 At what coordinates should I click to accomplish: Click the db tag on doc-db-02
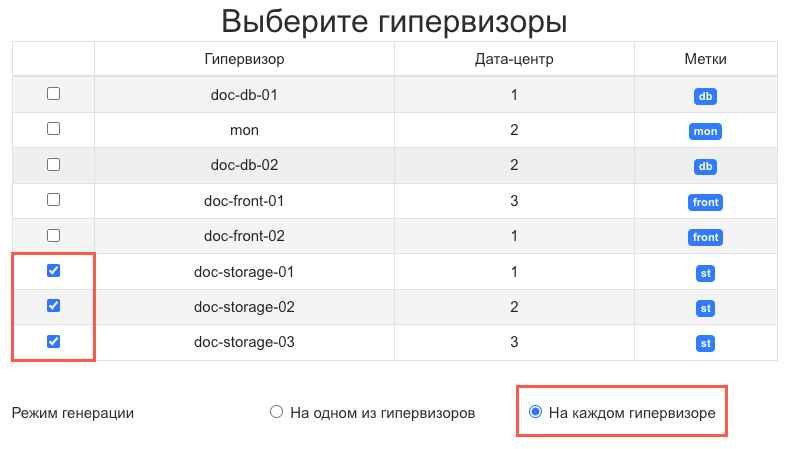[x=705, y=167]
